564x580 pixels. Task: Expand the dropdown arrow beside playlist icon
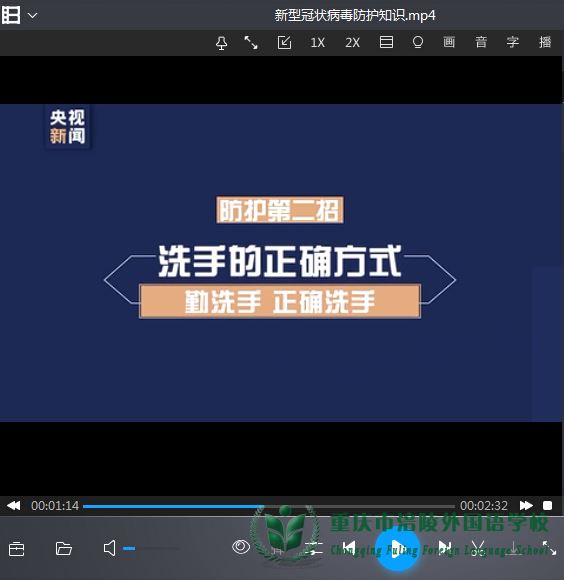[x=33, y=16]
